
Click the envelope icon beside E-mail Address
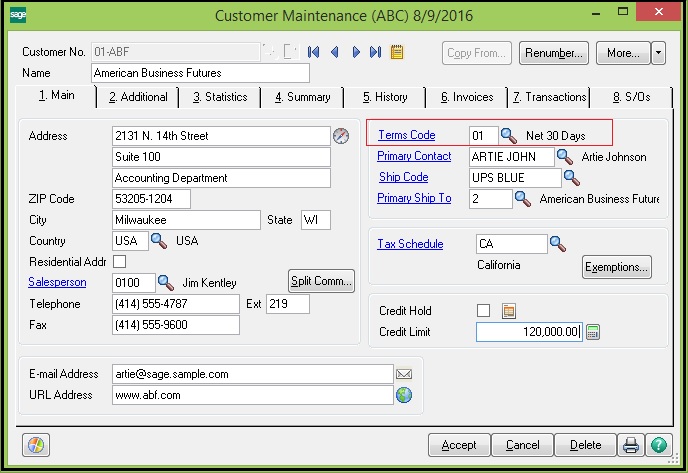click(x=404, y=374)
